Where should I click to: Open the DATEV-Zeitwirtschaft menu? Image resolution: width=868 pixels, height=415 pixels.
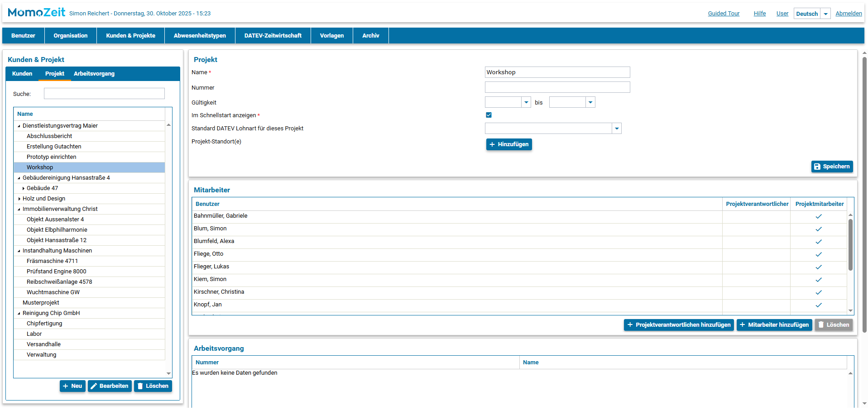(x=273, y=36)
